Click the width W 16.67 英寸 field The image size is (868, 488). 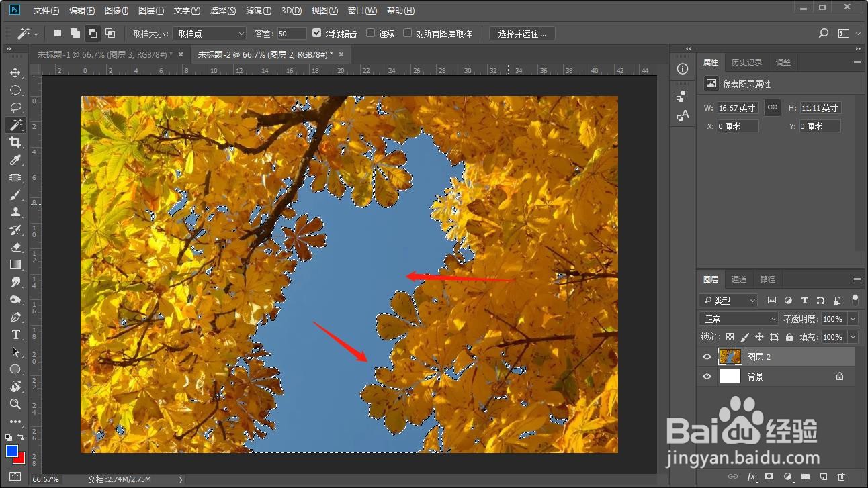tap(738, 107)
